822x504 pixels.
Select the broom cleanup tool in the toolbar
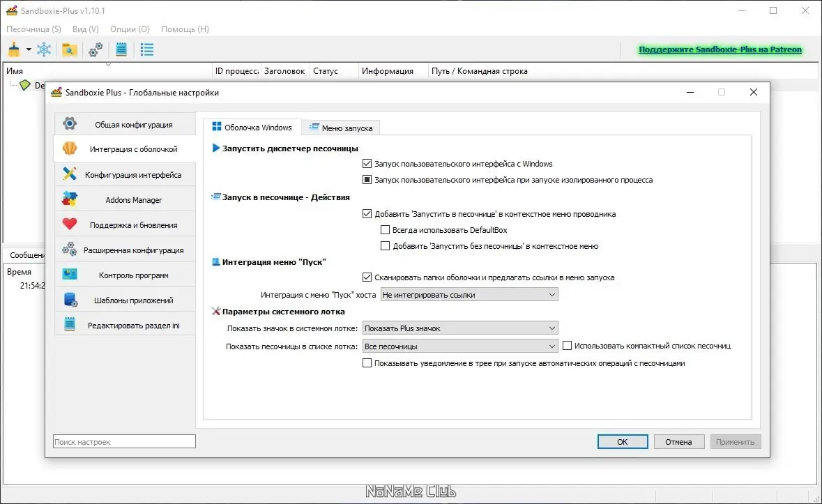13,49
